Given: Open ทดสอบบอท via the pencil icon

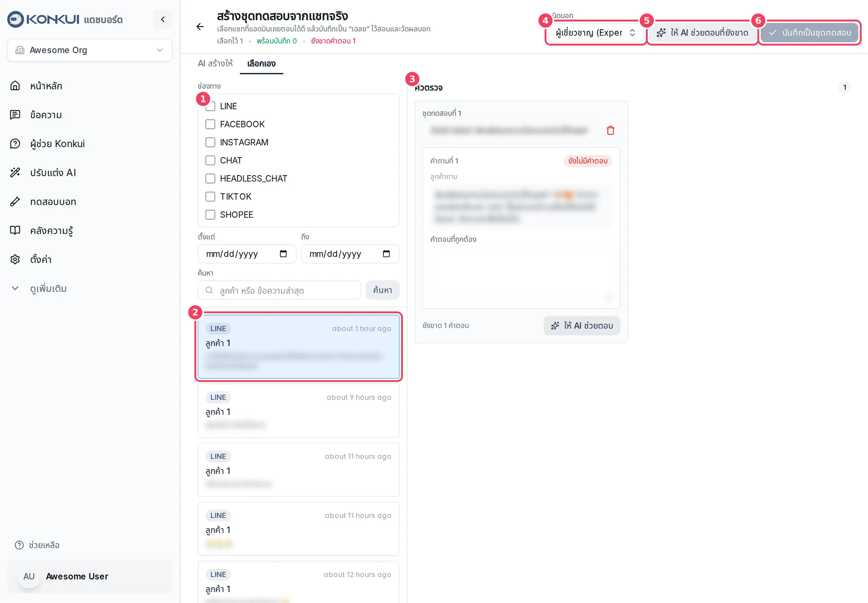Looking at the screenshot, I should pos(15,201).
